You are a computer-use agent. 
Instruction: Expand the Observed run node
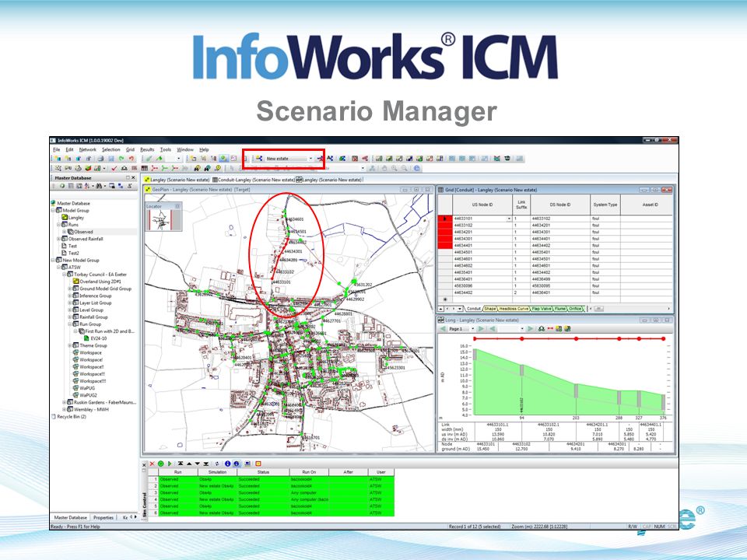click(x=65, y=232)
